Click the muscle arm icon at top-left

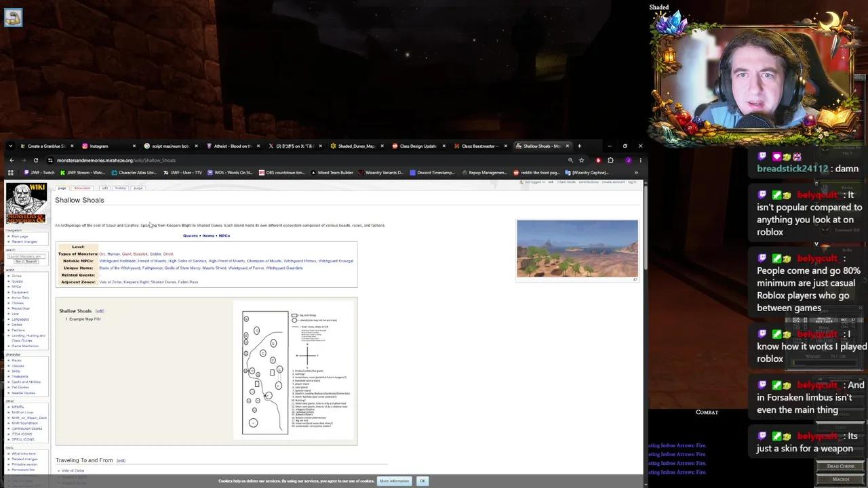(x=12, y=18)
